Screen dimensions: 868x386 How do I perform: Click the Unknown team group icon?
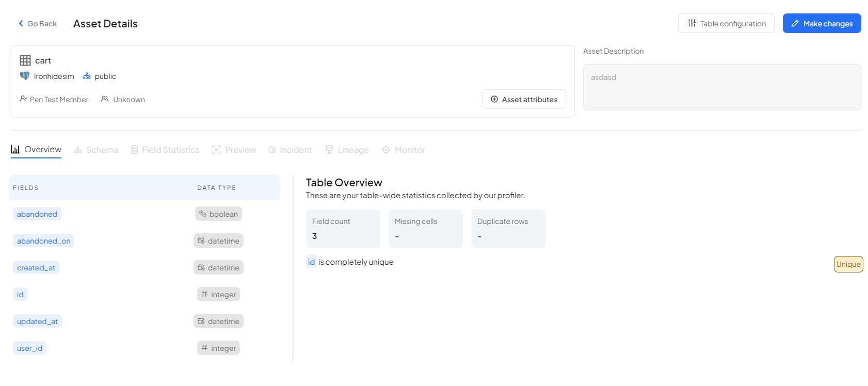105,99
